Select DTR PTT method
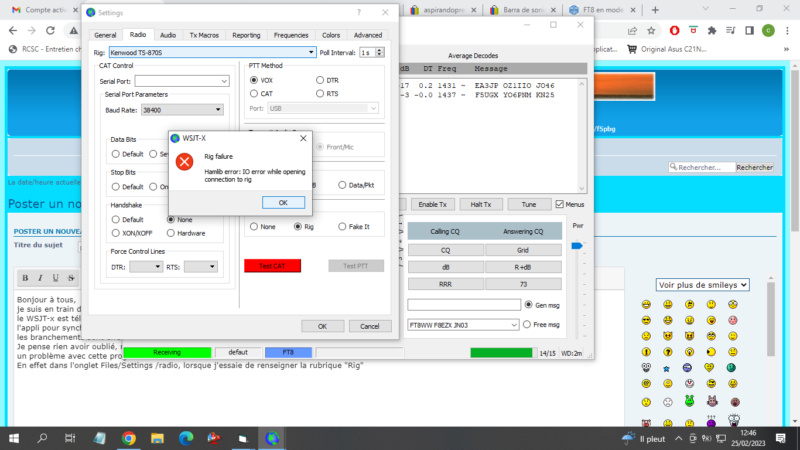 [320, 80]
